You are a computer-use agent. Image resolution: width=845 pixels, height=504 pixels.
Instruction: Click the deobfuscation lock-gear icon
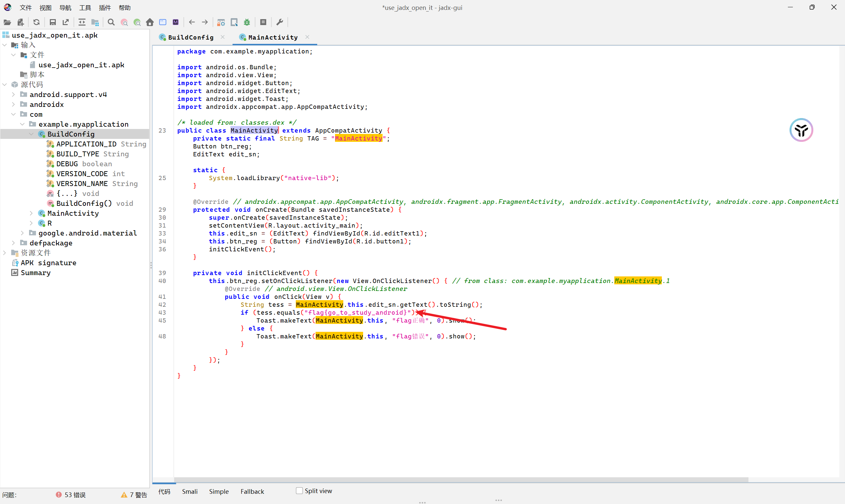pos(221,22)
